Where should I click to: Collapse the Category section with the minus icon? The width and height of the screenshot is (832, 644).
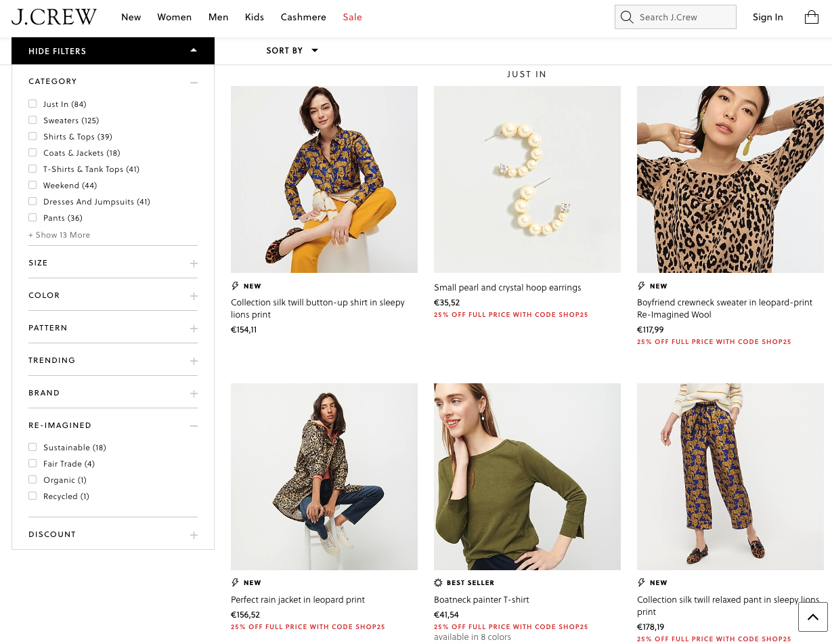[x=194, y=82]
